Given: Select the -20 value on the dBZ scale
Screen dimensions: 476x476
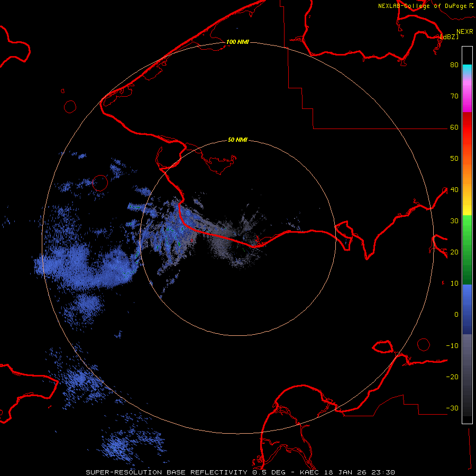Looking at the screenshot, I should 452,377.
